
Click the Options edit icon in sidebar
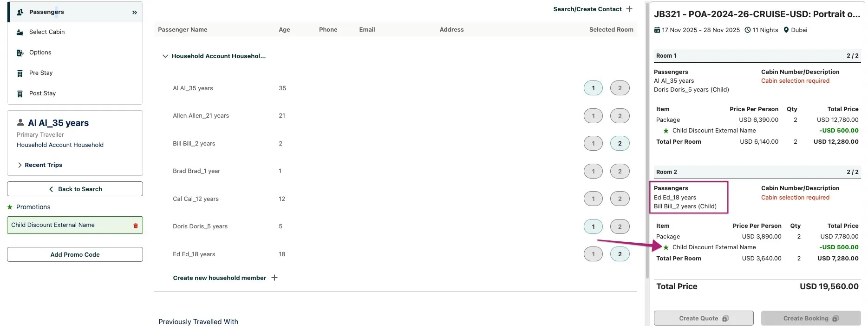(20, 53)
